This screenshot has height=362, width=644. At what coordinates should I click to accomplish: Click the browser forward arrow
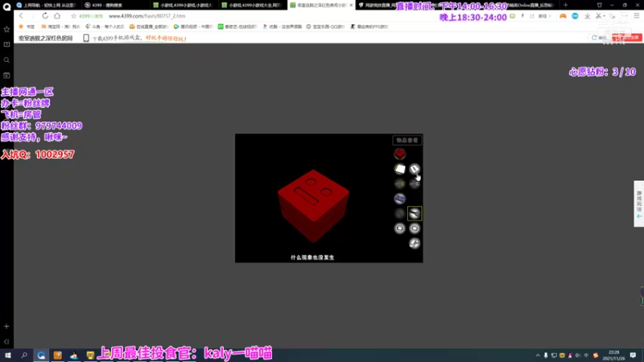point(33,16)
